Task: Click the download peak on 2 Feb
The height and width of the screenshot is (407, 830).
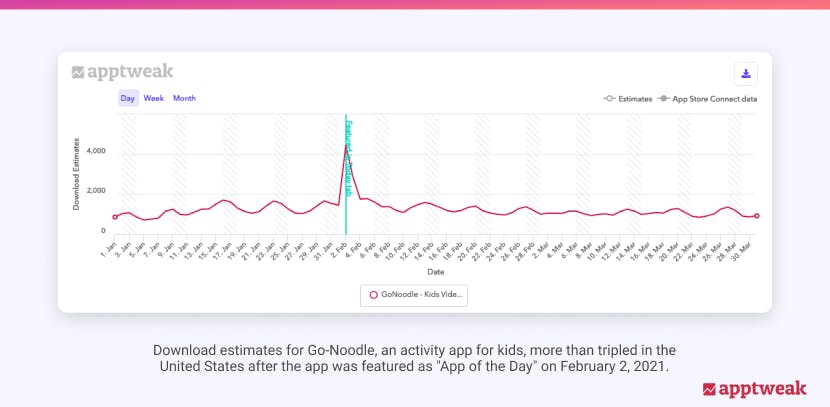Action: pyautogui.click(x=346, y=145)
